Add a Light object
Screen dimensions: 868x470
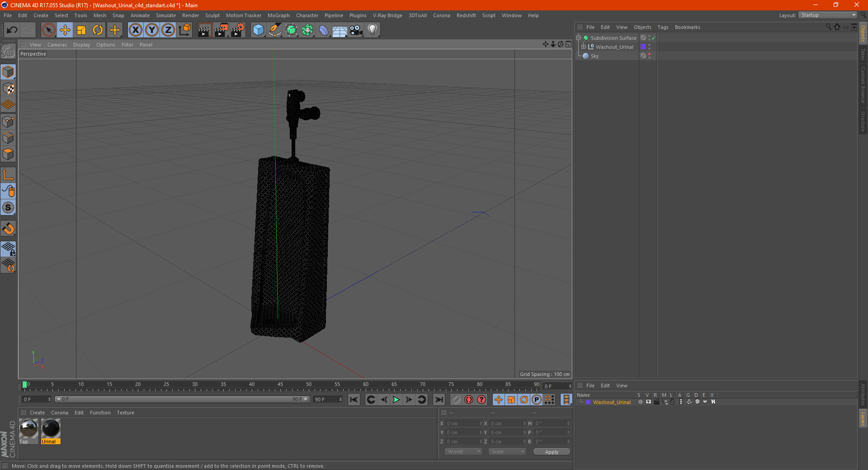[x=373, y=30]
